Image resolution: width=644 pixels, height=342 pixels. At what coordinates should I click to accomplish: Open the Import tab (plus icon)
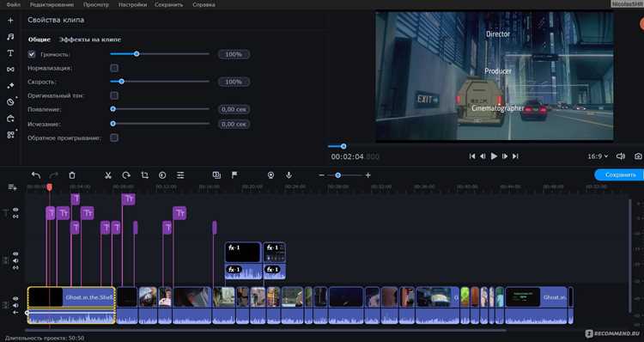pyautogui.click(x=10, y=20)
